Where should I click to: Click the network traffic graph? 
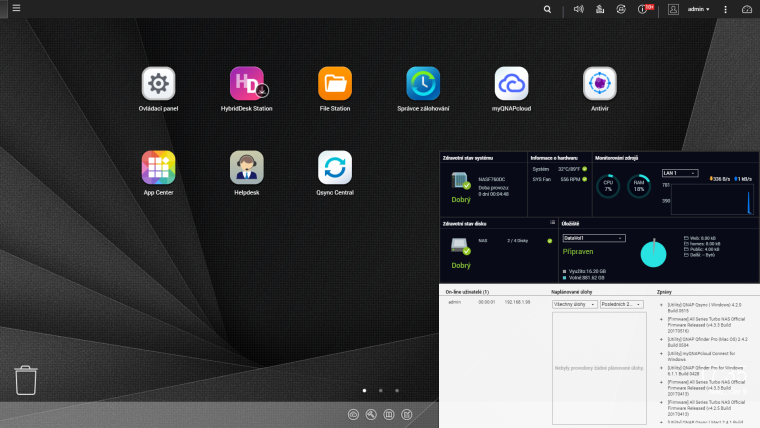pyautogui.click(x=712, y=199)
